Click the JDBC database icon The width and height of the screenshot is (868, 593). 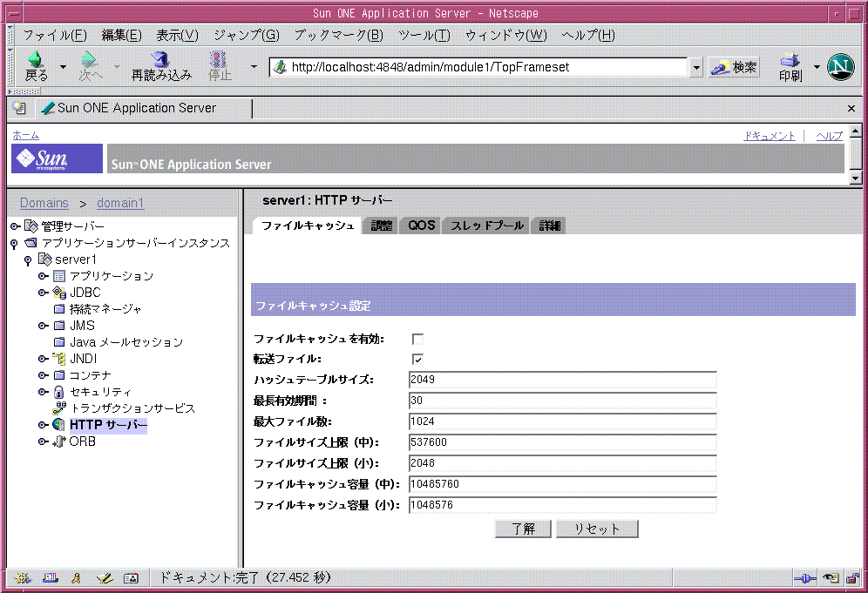coord(59,292)
